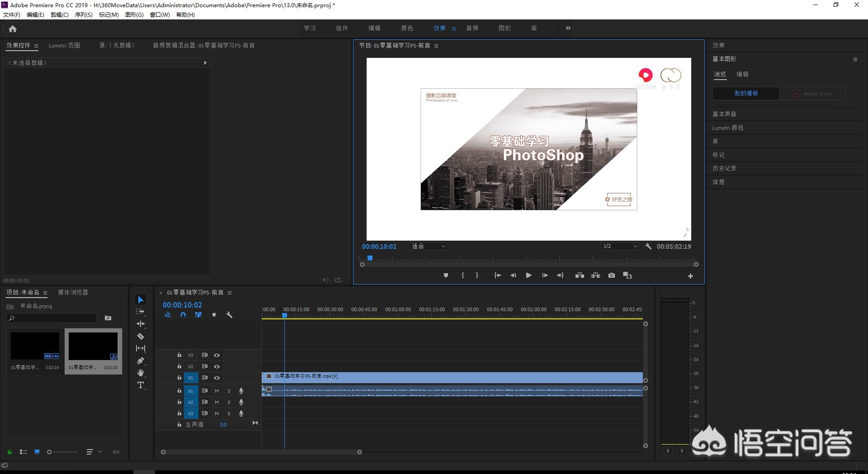Add marker in timeline

pyautogui.click(x=214, y=315)
